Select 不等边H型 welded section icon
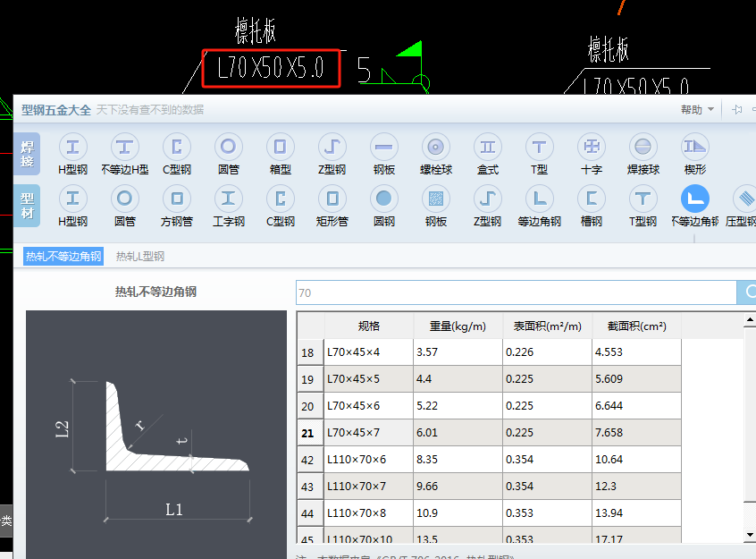 pos(125,147)
